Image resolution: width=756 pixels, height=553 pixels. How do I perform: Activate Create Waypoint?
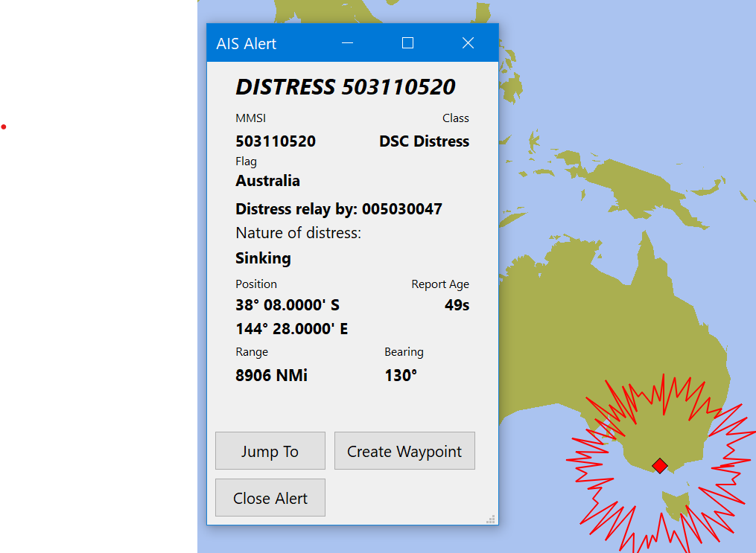tap(404, 450)
